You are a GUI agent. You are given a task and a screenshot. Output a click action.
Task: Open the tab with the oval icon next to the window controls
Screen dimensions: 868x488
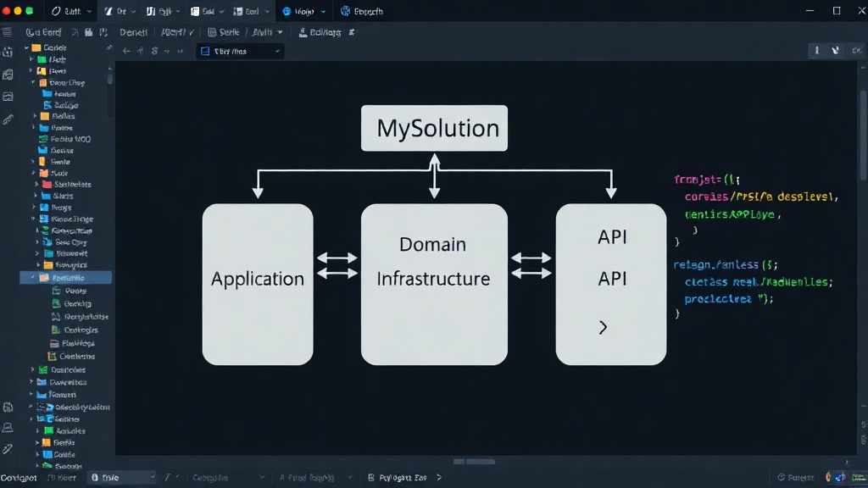(x=71, y=11)
